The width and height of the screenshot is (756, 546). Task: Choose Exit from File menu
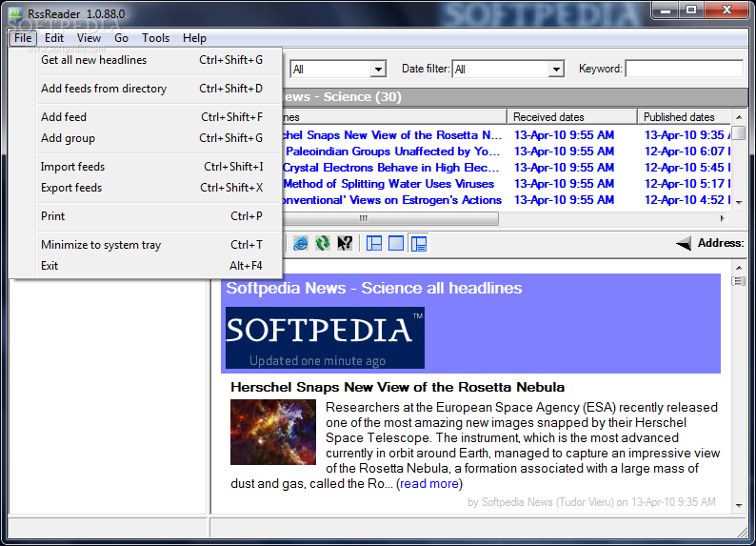tap(152, 266)
